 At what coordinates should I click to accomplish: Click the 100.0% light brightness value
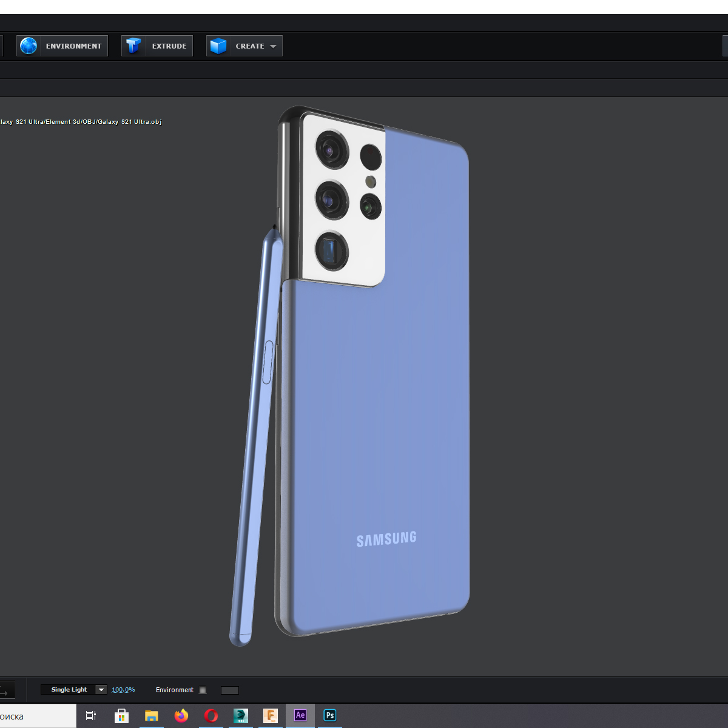point(123,690)
